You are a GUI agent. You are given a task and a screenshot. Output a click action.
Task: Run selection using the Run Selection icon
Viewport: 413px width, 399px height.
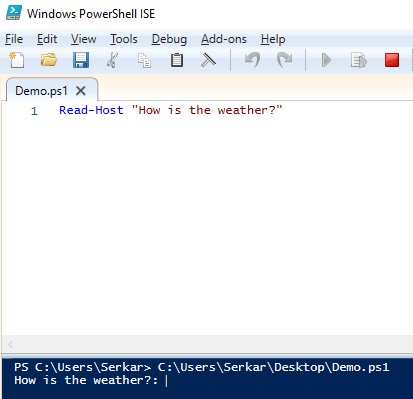(359, 60)
